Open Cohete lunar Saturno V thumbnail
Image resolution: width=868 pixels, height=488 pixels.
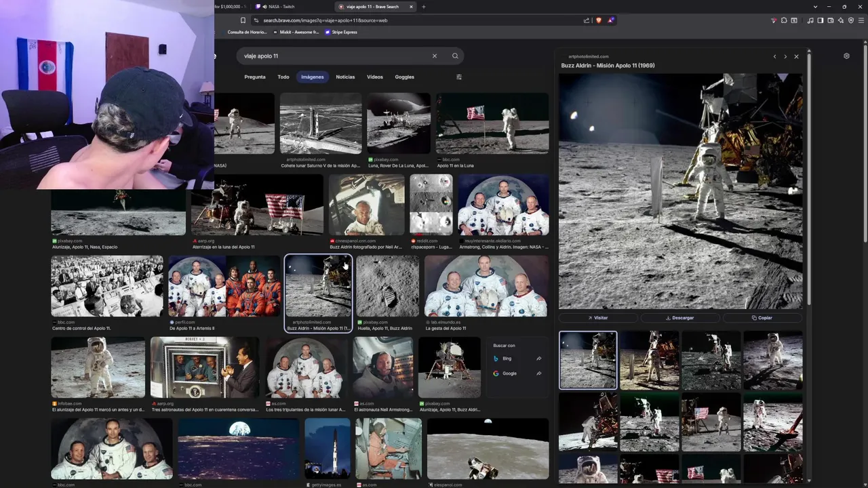[321, 123]
